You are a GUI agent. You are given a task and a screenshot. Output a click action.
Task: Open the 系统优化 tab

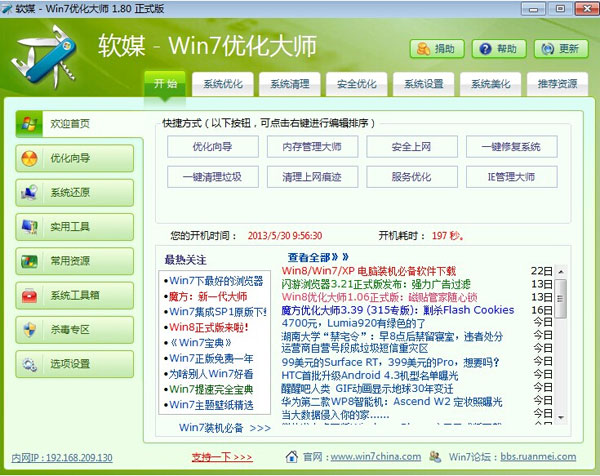[223, 84]
